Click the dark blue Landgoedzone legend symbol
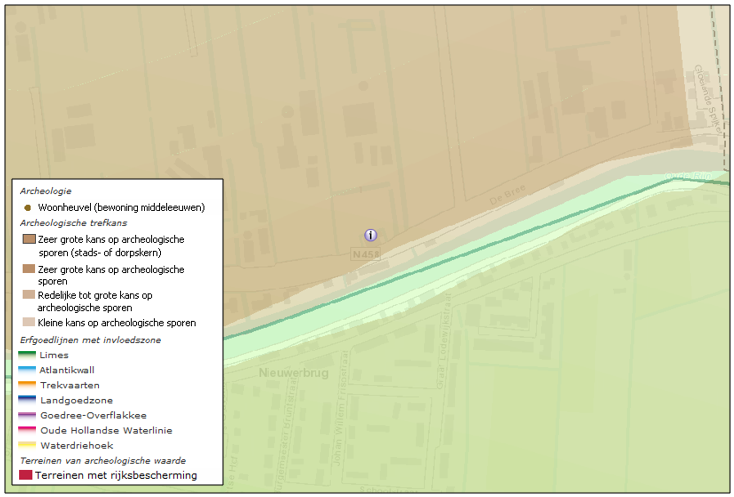The height and width of the screenshot is (497, 734). (x=27, y=400)
